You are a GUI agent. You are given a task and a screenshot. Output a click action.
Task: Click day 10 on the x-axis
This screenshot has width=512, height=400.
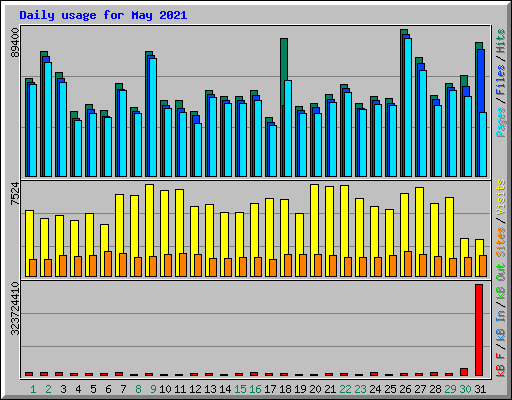[x=165, y=389]
